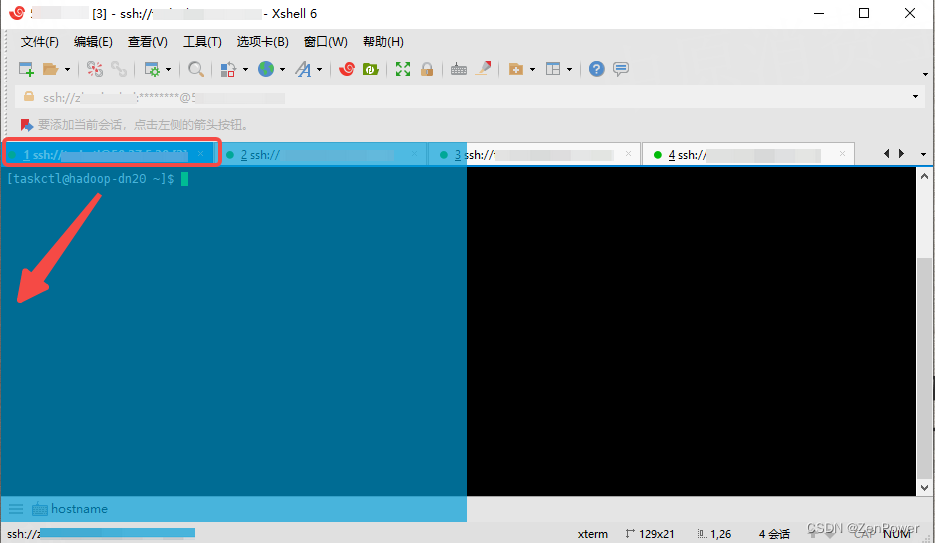Open the 窗口(W) menu
Screen dimensions: 935x543
[326, 42]
